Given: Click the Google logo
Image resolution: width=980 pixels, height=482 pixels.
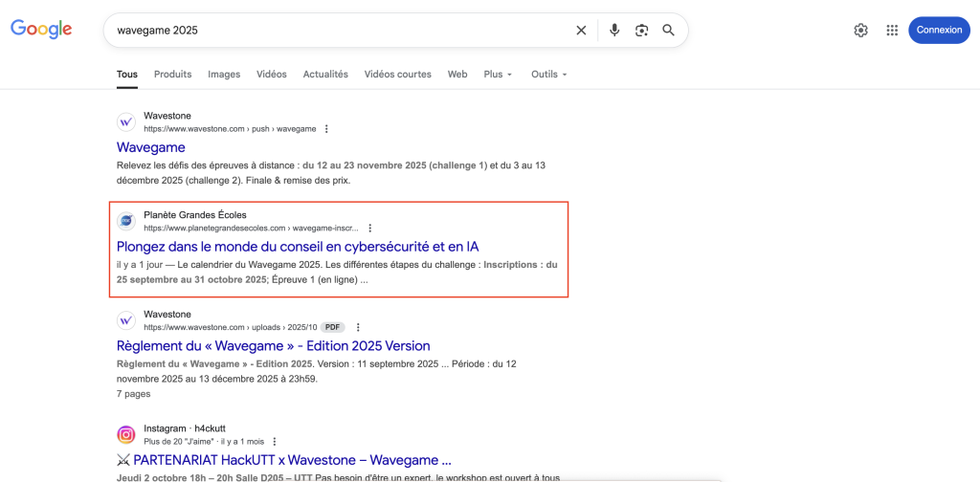Looking at the screenshot, I should (41, 30).
